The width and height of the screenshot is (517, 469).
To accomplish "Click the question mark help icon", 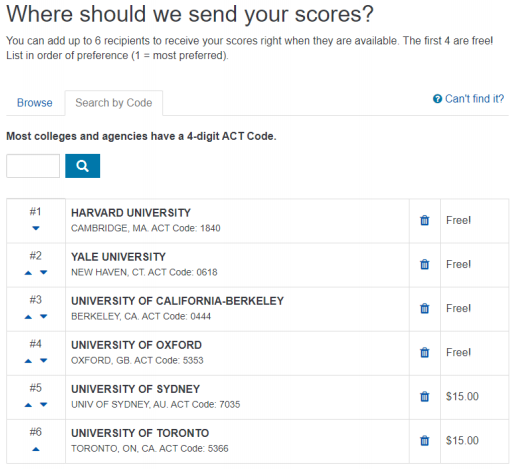I will (x=437, y=99).
